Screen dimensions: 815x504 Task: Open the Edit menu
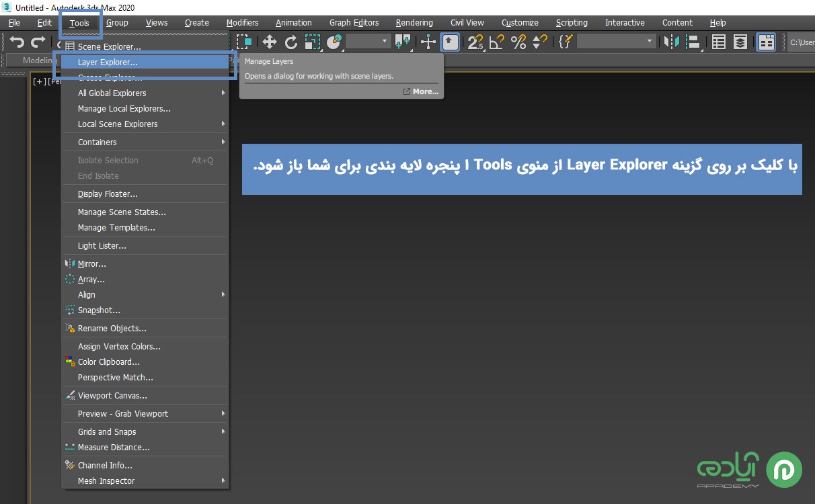44,23
